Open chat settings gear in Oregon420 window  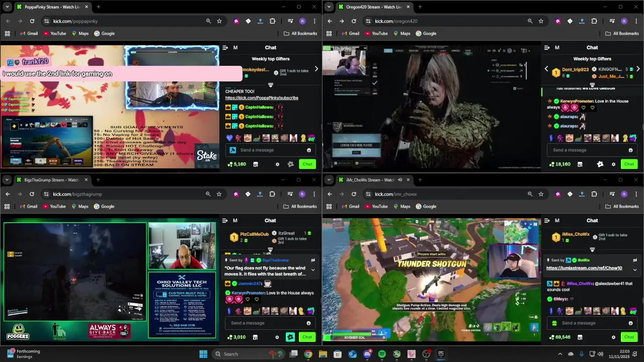tap(613, 164)
